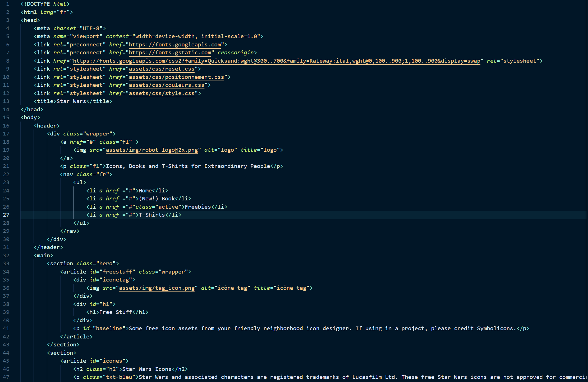
Task: Click line number 32 beside main tag
Action: (6, 256)
